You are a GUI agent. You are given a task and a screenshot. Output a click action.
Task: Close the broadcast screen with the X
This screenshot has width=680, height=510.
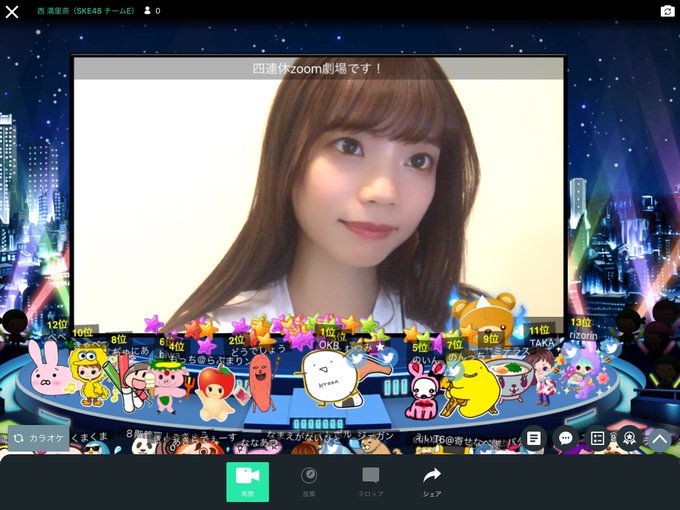(12, 12)
